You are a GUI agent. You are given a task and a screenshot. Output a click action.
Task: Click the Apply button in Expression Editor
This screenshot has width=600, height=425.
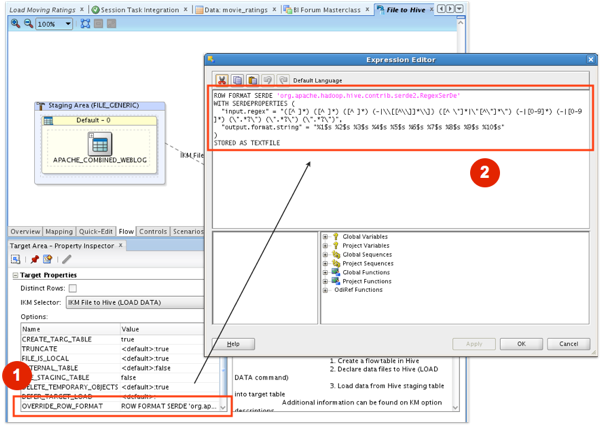point(474,344)
